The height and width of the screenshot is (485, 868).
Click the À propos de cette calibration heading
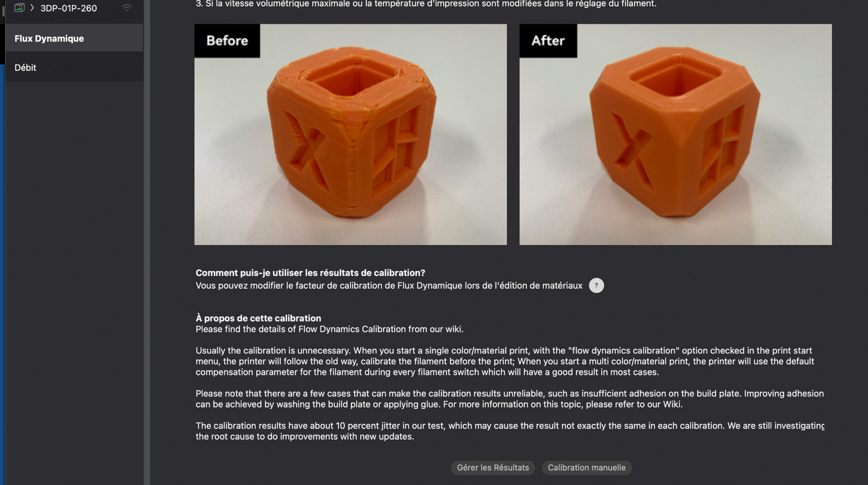click(x=258, y=318)
